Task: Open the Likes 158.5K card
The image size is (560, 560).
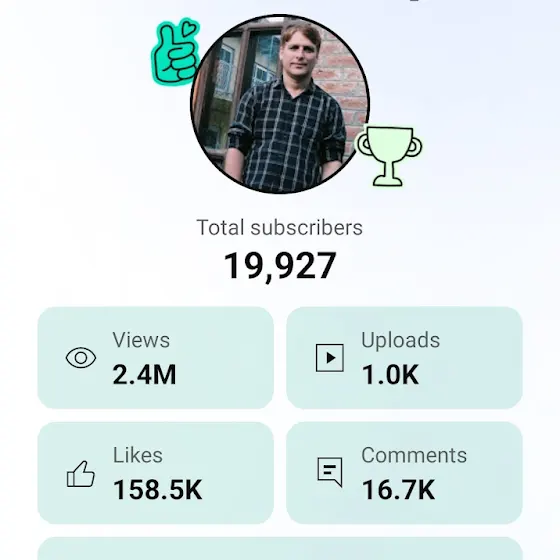Action: tap(155, 473)
